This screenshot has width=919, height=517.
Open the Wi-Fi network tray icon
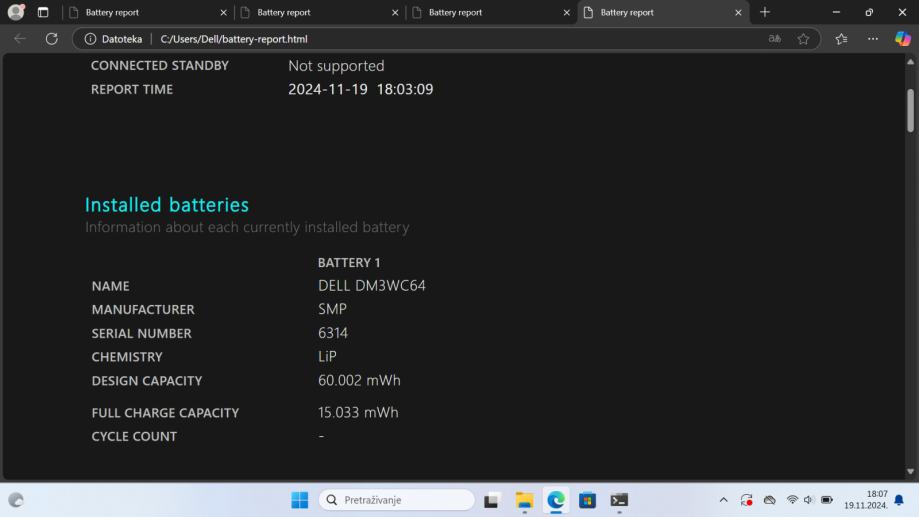click(792, 500)
